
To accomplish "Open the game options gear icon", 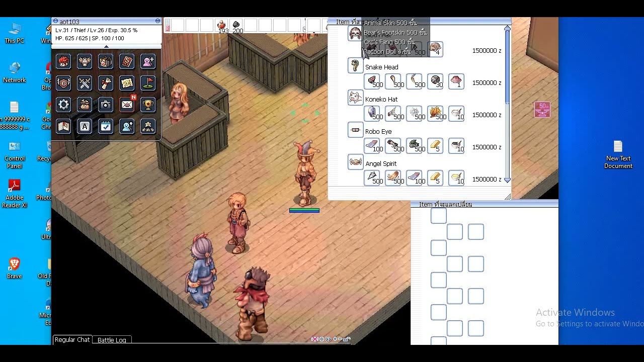I will pos(63,105).
